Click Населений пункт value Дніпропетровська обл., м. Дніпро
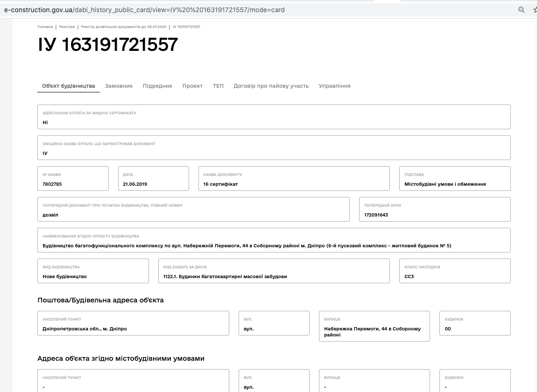This screenshot has width=537, height=392. coord(85,329)
